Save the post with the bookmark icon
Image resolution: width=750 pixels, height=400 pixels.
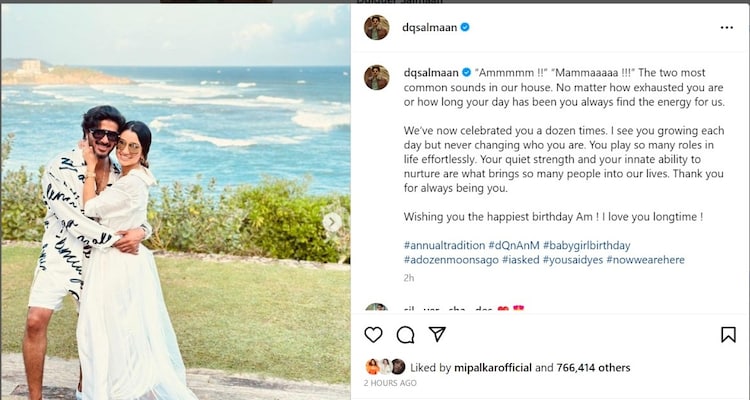(728, 334)
